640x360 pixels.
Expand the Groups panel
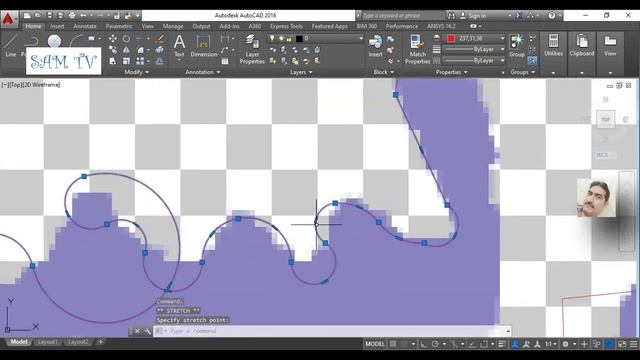522,72
